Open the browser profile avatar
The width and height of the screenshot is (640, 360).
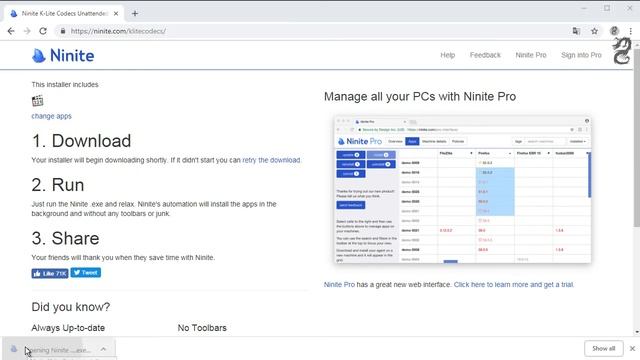[614, 31]
